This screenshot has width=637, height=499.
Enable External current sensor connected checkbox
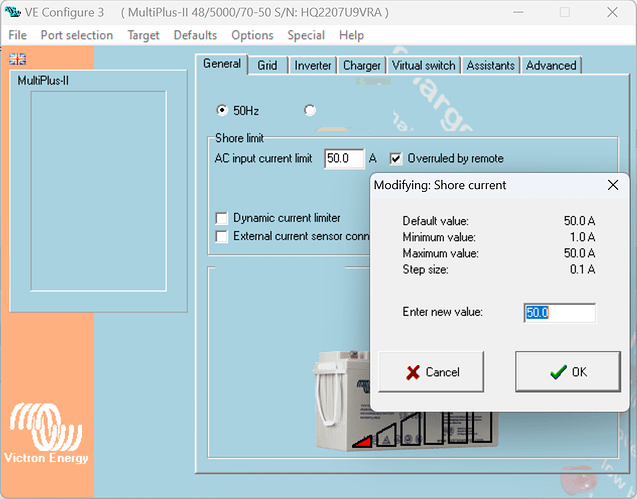click(x=221, y=236)
